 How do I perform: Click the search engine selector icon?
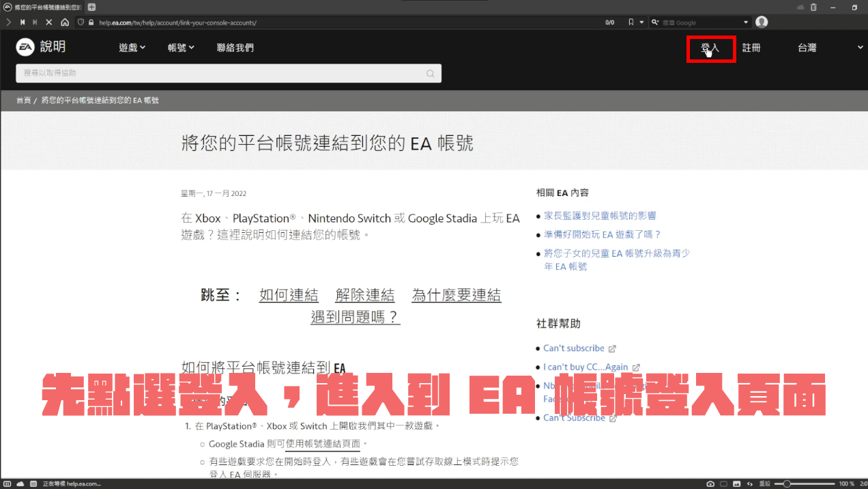(x=656, y=22)
